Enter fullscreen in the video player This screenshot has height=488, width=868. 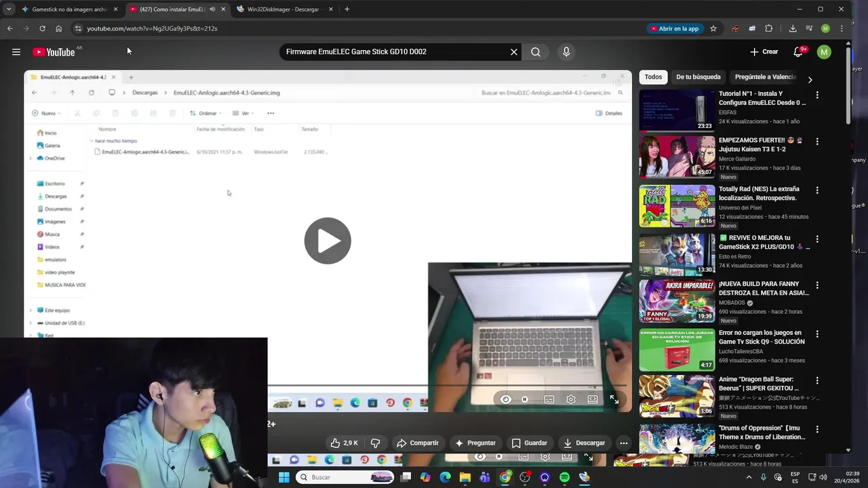point(614,400)
